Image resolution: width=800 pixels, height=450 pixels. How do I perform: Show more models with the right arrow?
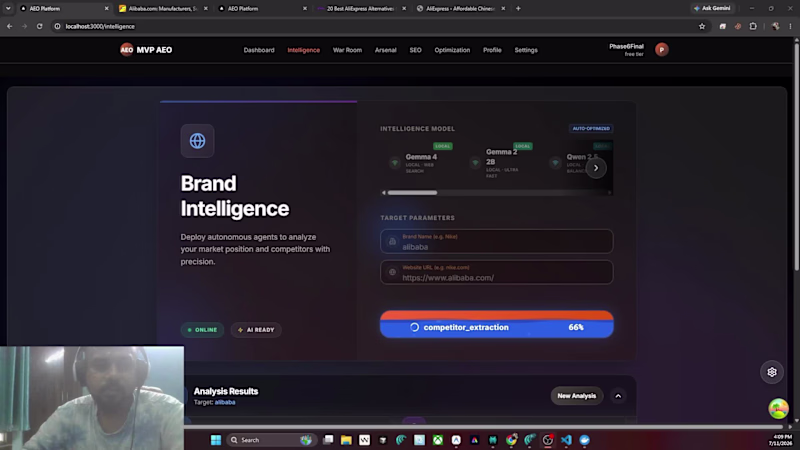tap(595, 168)
